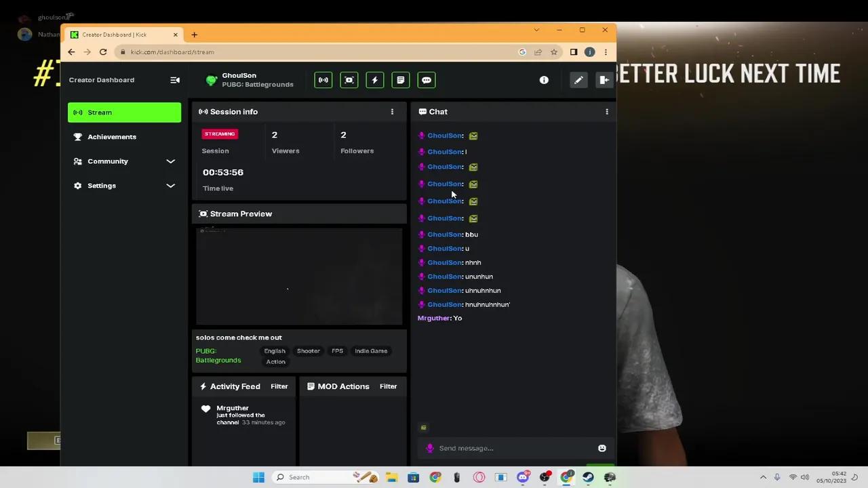Open the Windows Start menu
The width and height of the screenshot is (868, 488).
pyautogui.click(x=258, y=477)
